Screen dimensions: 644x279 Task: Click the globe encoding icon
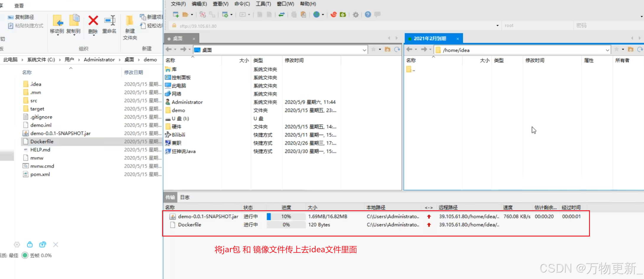click(x=316, y=14)
